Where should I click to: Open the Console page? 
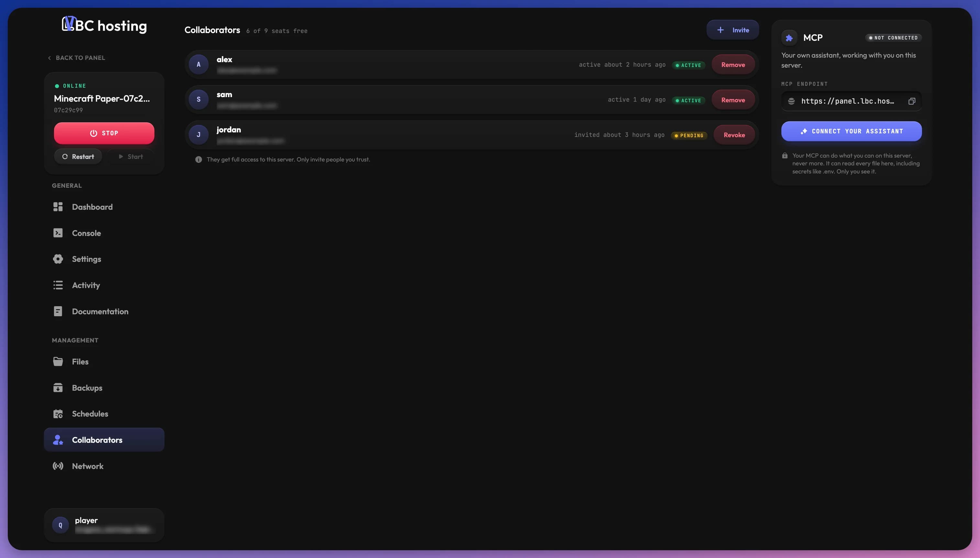[x=104, y=233]
